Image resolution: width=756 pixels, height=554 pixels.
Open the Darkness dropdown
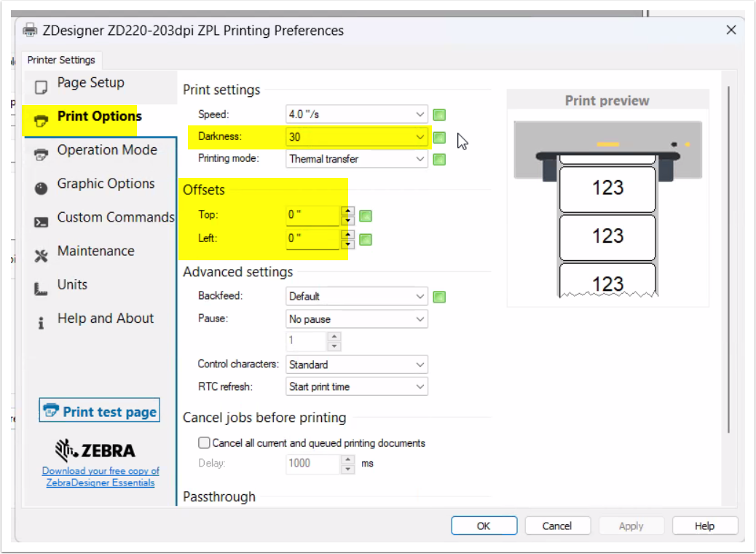click(420, 137)
